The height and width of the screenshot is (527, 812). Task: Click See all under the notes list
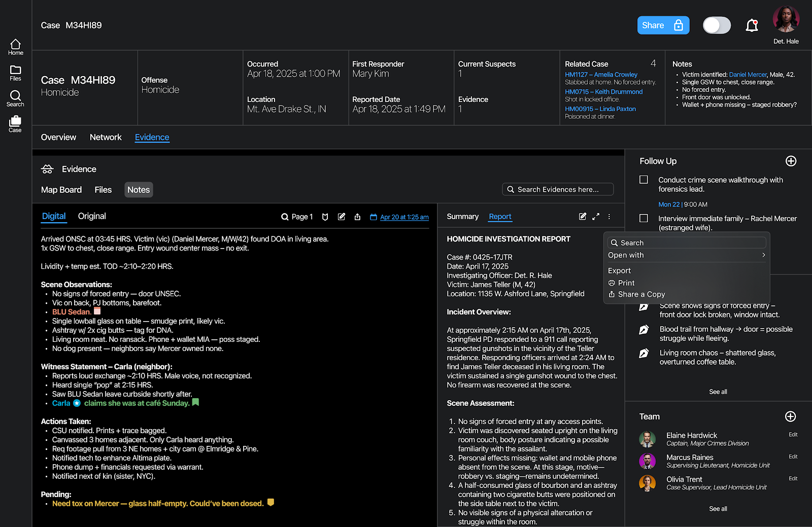(x=718, y=392)
